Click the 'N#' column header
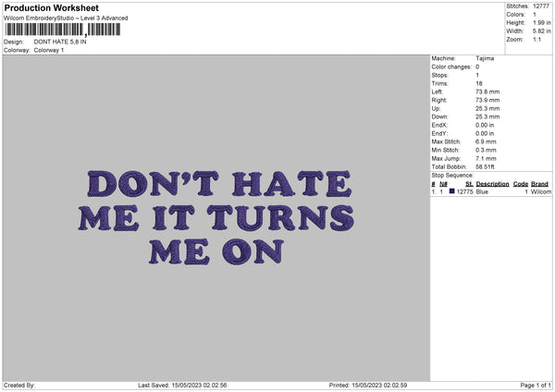Screen dimensions: 555x392 point(443,184)
